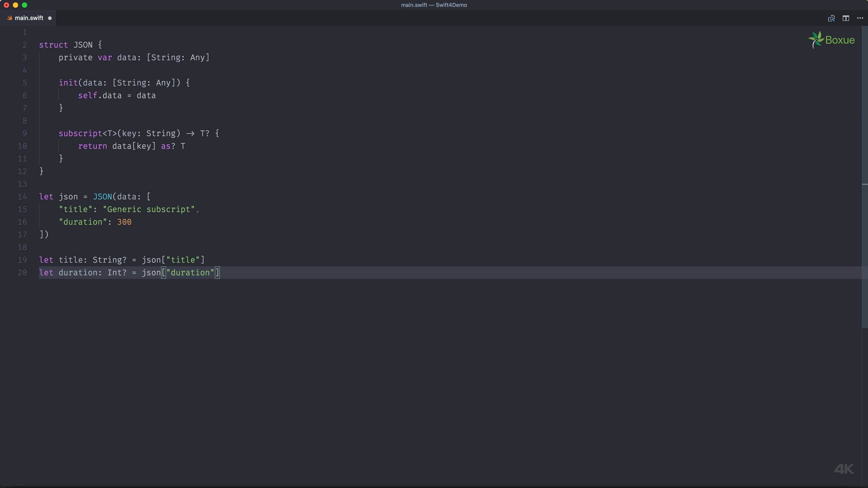This screenshot has width=868, height=488.
Task: Place cursor on the struct keyword
Action: click(53, 45)
